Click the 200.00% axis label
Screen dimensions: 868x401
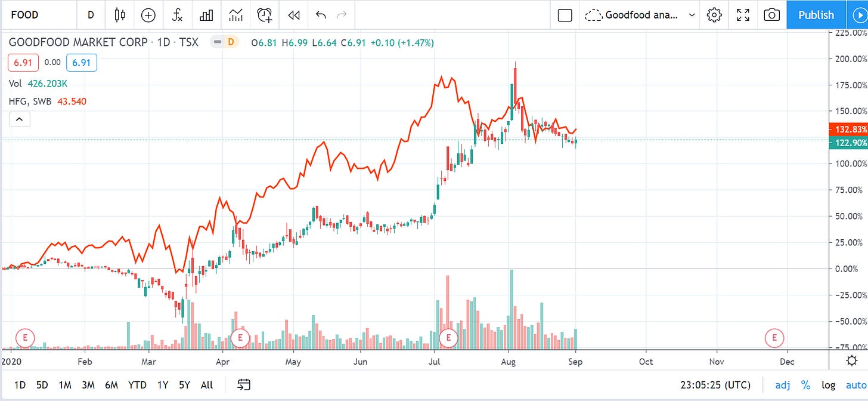[850, 59]
